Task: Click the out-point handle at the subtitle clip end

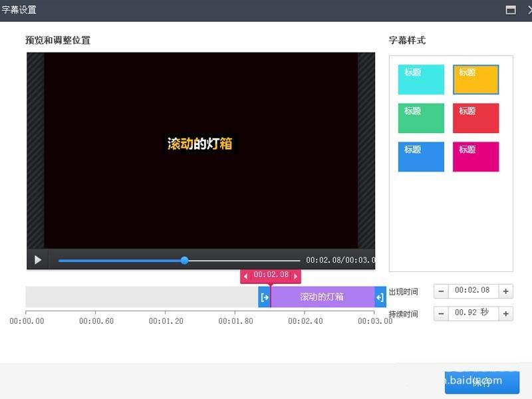Action: (x=378, y=297)
